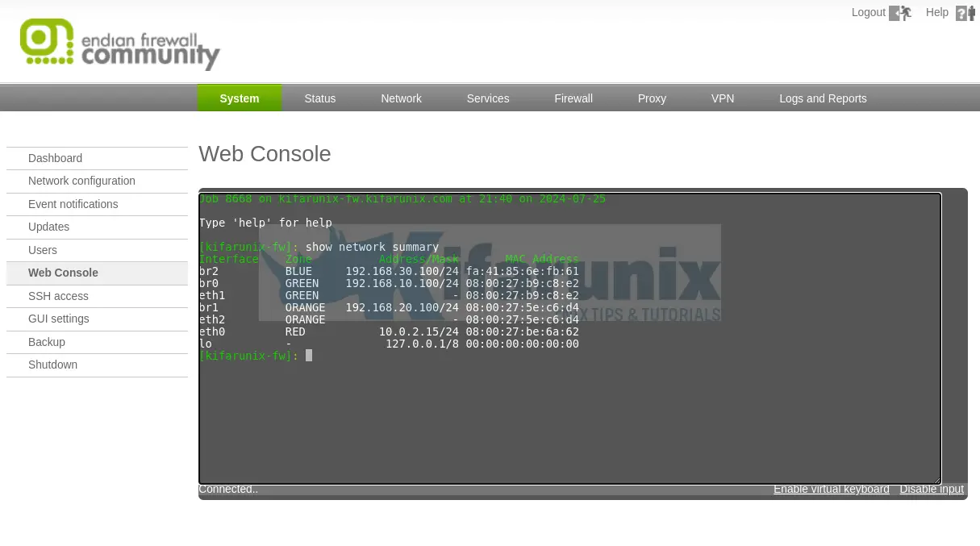Click the RED zone label
980x546 pixels.
coord(295,331)
